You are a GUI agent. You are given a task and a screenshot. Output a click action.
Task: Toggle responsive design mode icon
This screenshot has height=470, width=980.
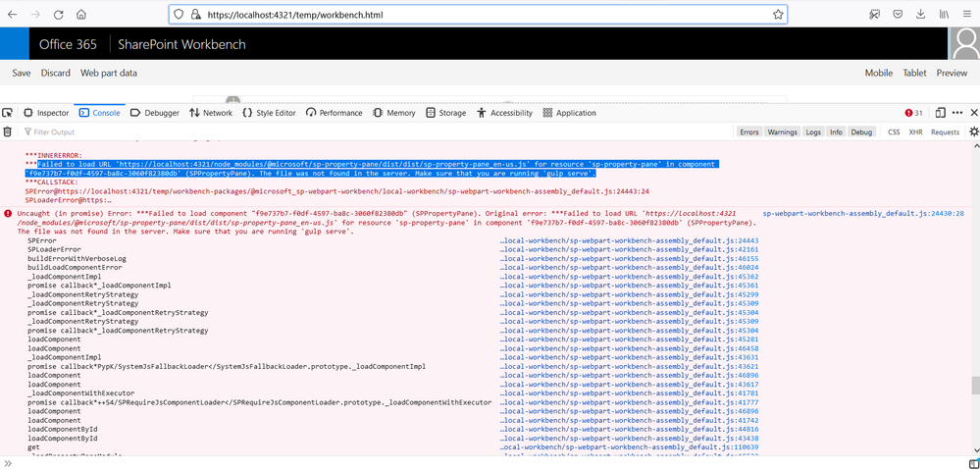[940, 113]
